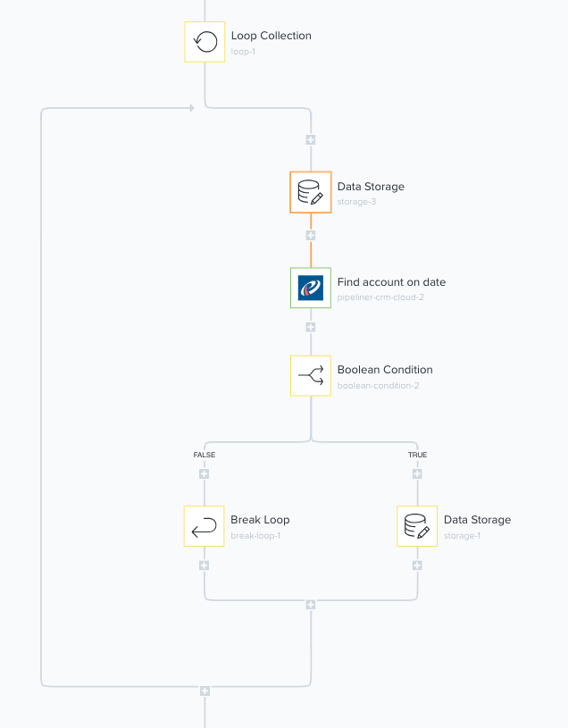This screenshot has height=728, width=568.
Task: Select the Break Loop node icon
Action: coord(205,526)
